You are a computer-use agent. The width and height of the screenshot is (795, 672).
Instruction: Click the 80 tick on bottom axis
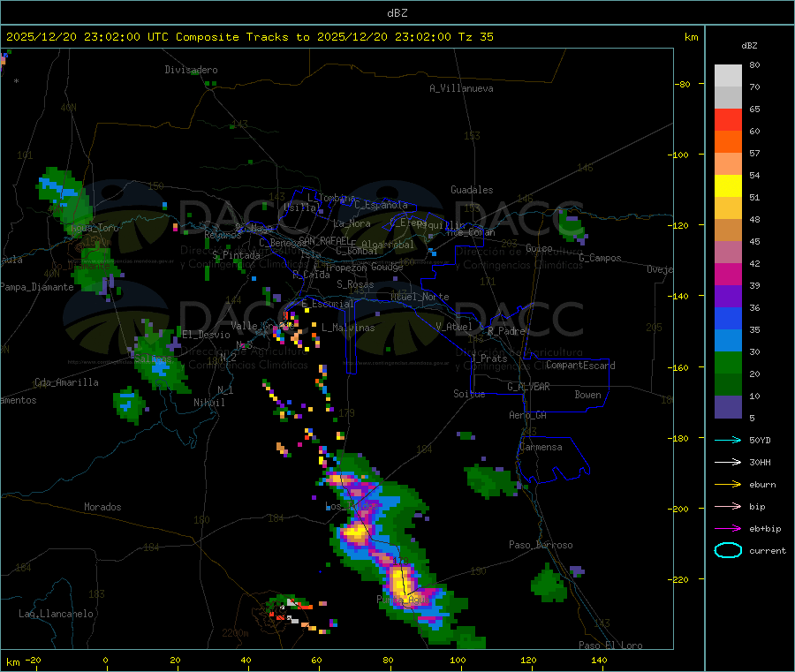click(x=388, y=660)
